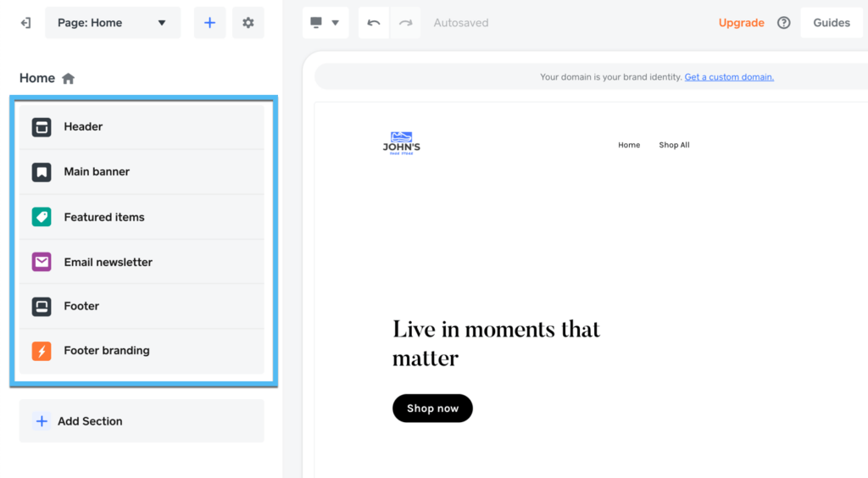
Task: Click the undo arrow
Action: point(374,23)
